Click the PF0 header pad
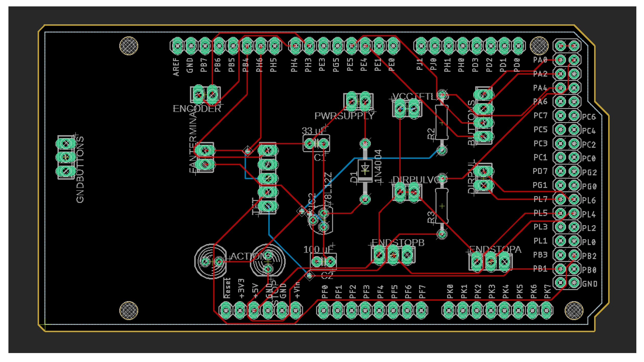The image size is (644, 362). click(x=324, y=311)
